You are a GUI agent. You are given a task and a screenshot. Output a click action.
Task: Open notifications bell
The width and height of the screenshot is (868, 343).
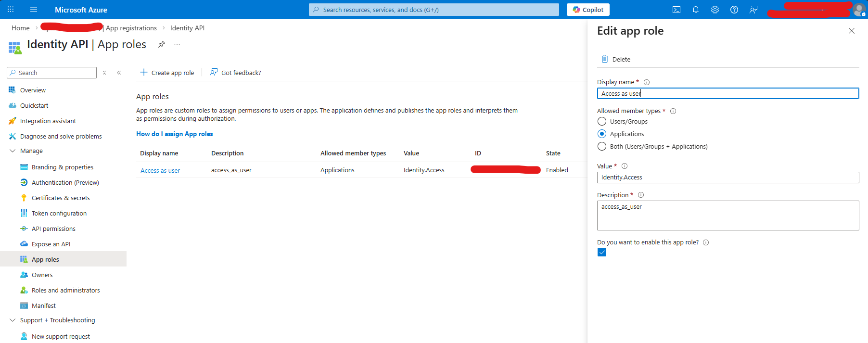696,10
